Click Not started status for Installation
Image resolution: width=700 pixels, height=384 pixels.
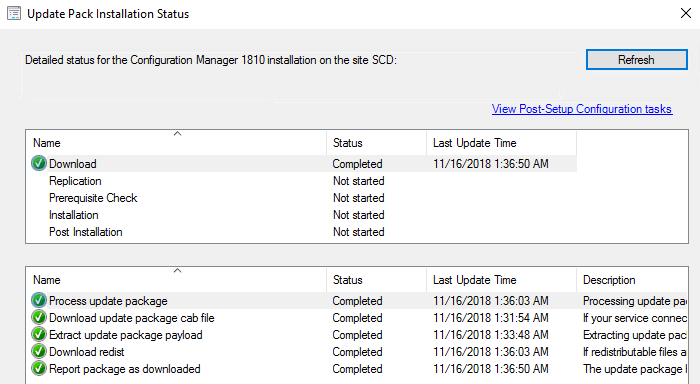pyautogui.click(x=358, y=215)
